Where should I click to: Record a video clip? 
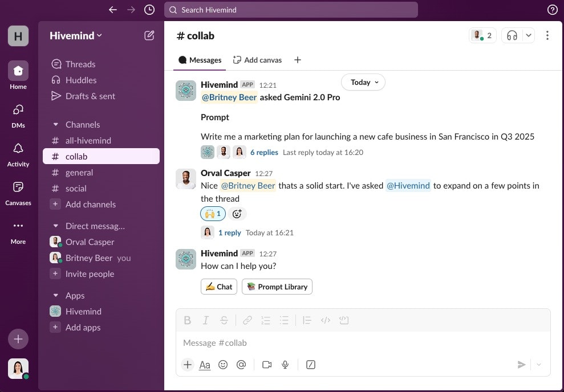point(266,365)
